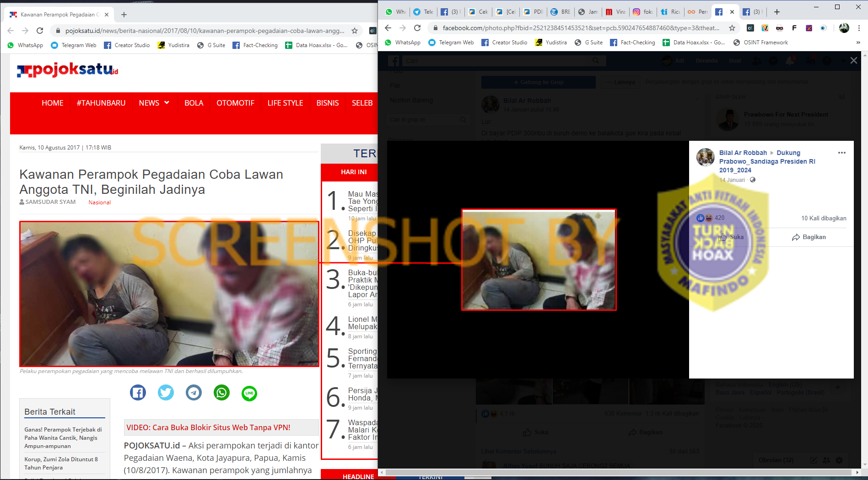Open related news Korup, Zumi Zola Dituntut

(x=61, y=463)
